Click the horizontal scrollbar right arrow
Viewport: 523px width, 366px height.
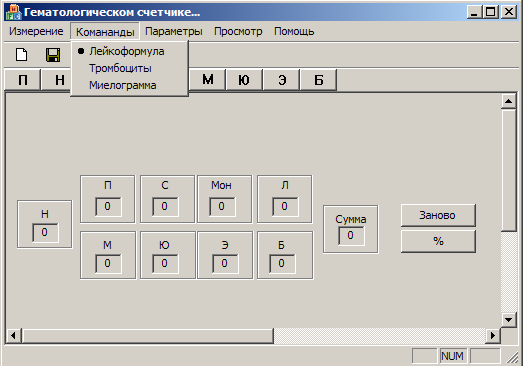click(493, 335)
